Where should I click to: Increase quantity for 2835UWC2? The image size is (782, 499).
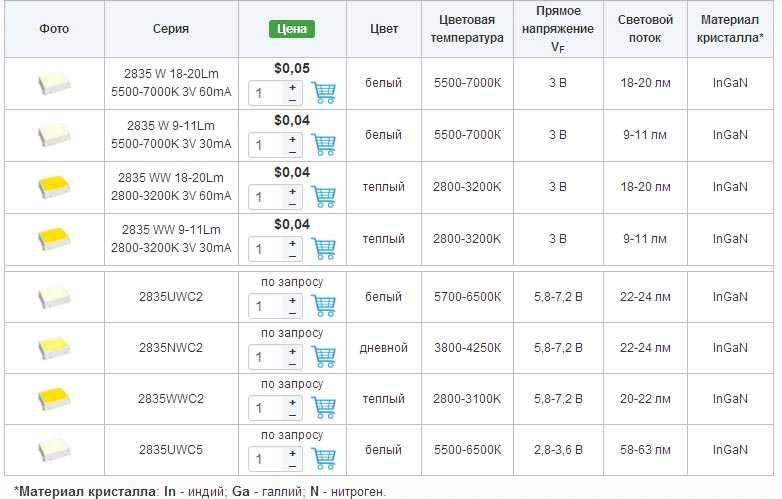click(x=293, y=301)
